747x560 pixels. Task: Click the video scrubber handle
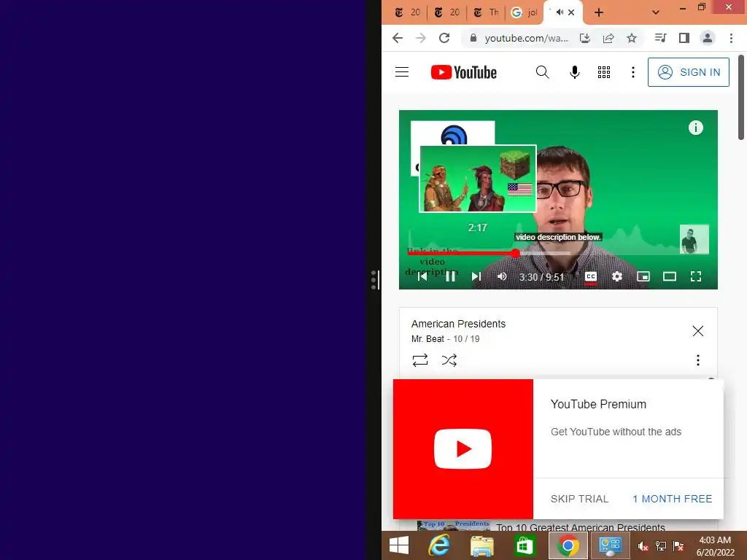coord(515,253)
